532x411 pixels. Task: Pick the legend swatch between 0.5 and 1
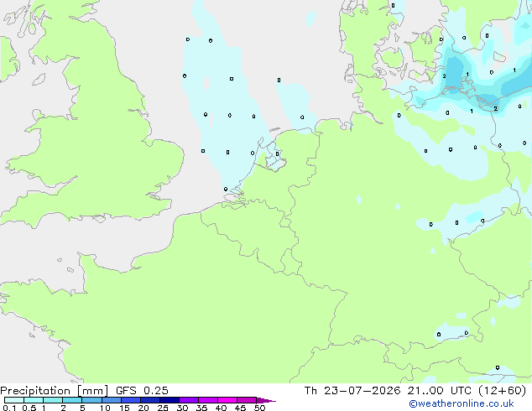pyautogui.click(x=34, y=400)
